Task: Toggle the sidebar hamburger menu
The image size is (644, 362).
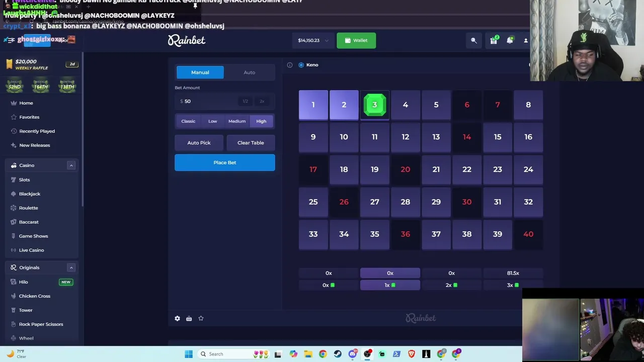Action: [x=11, y=40]
